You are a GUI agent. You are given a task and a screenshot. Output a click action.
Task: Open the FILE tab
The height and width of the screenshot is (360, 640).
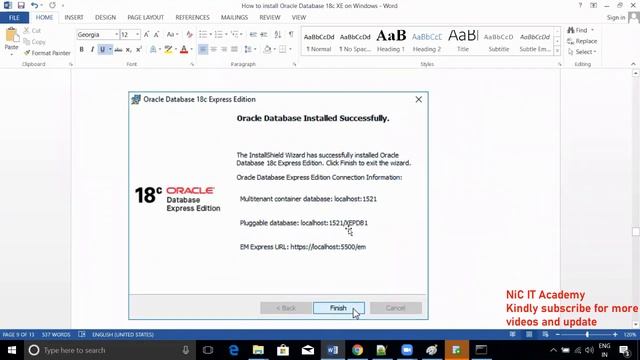pos(14,18)
